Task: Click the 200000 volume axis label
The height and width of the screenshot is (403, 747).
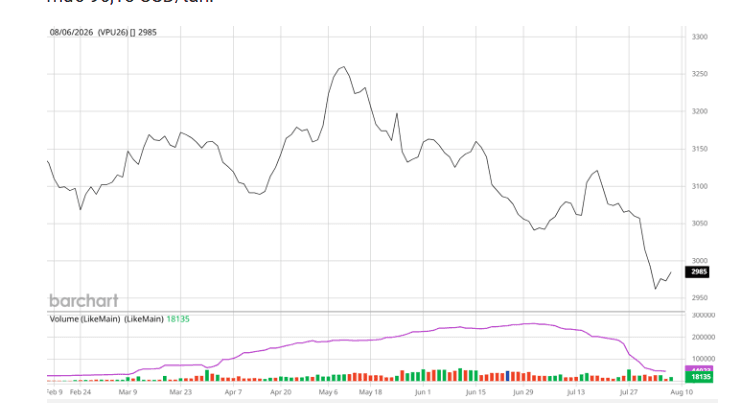Action: coord(703,337)
